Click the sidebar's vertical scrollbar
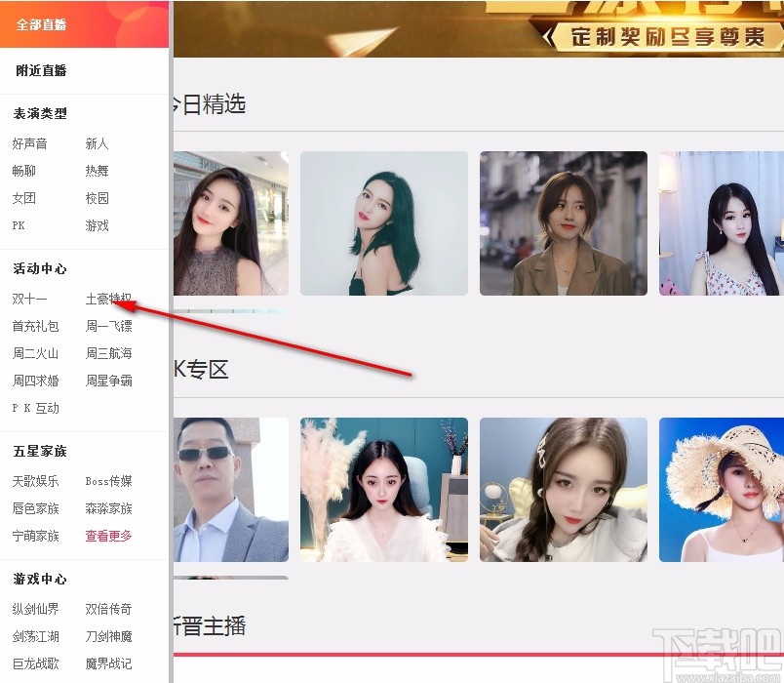 [171, 341]
